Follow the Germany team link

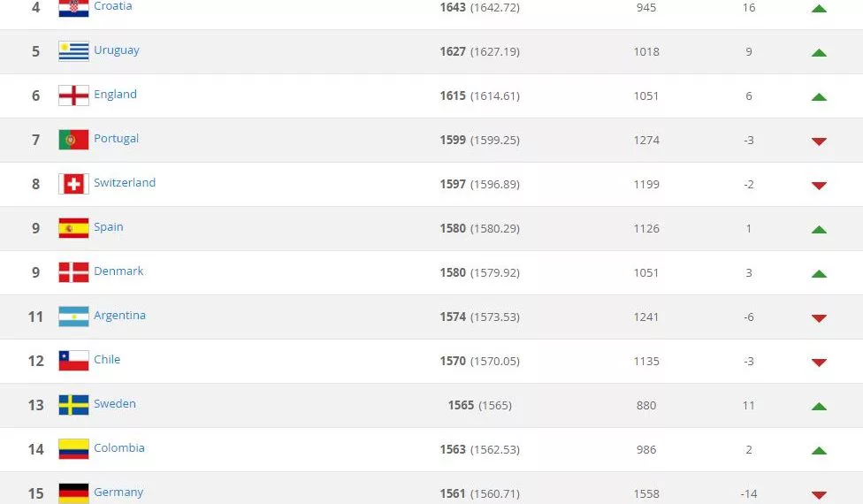[118, 493]
